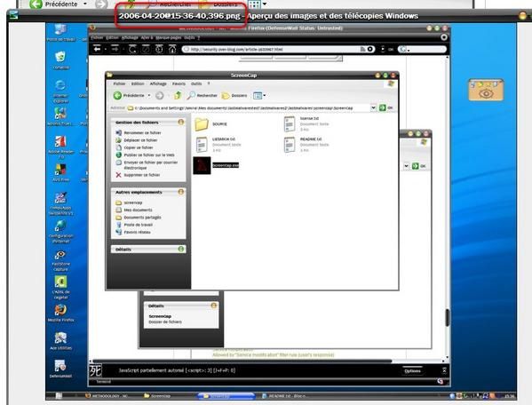Click the Firefox vertical scrollbar thumb

[447, 317]
